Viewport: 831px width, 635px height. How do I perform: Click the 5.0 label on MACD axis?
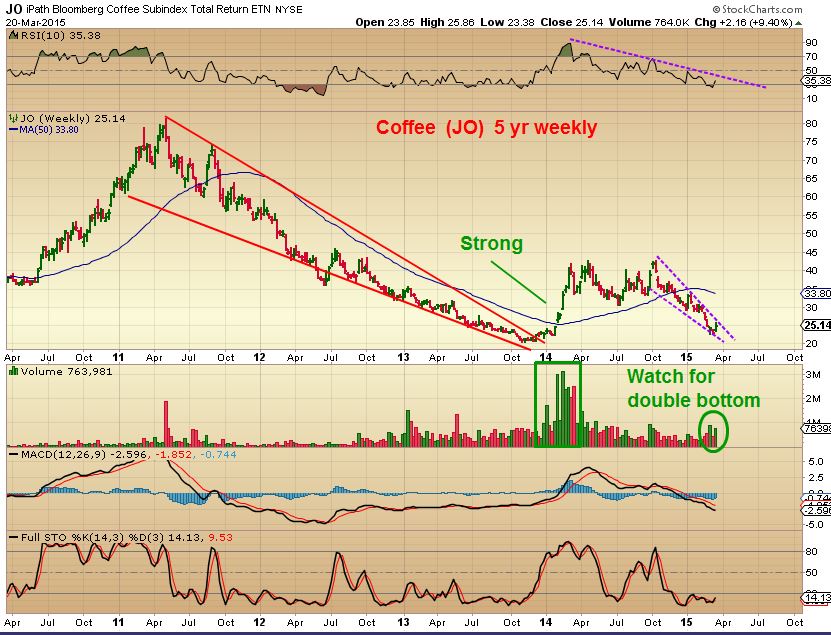click(816, 462)
